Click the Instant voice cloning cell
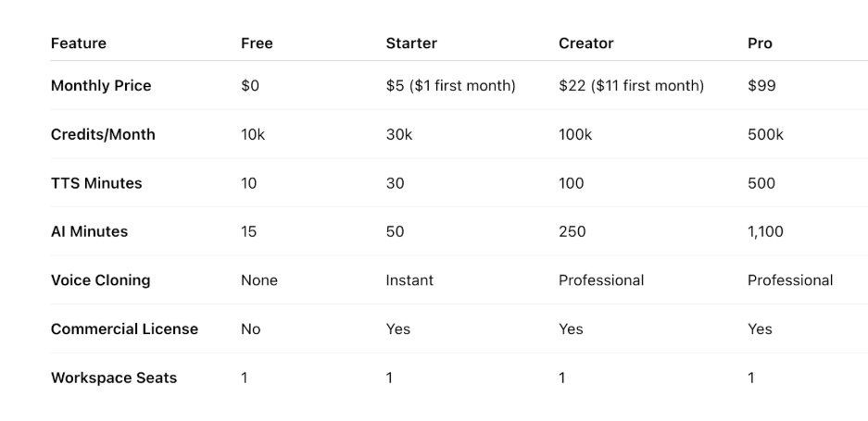Image resolution: width=868 pixels, height=421 pixels. 409,280
